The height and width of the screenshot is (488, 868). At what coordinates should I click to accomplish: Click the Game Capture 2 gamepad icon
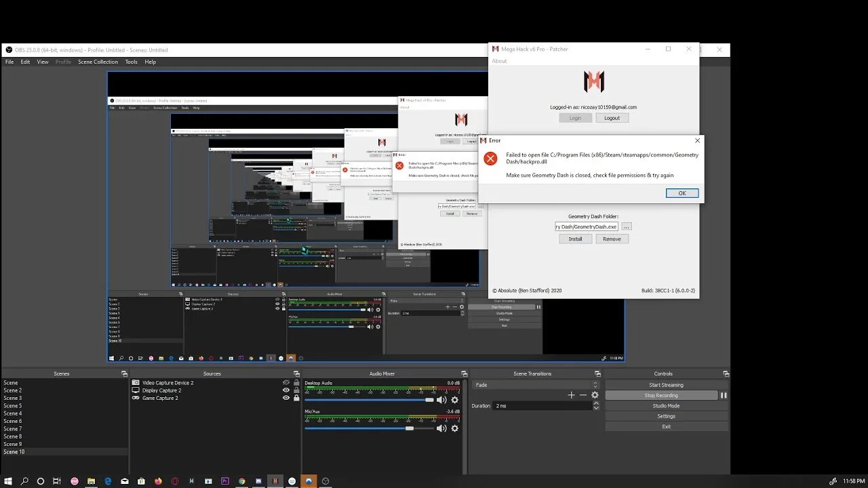tap(136, 398)
